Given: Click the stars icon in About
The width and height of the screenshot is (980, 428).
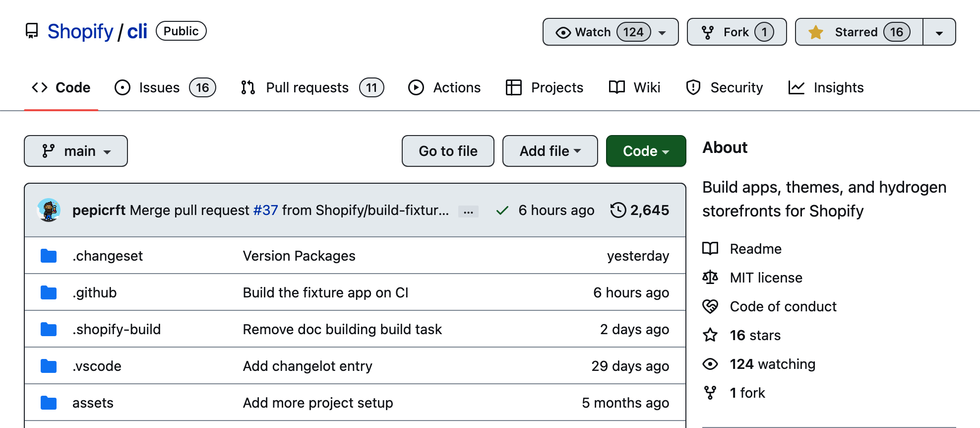Looking at the screenshot, I should tap(710, 335).
